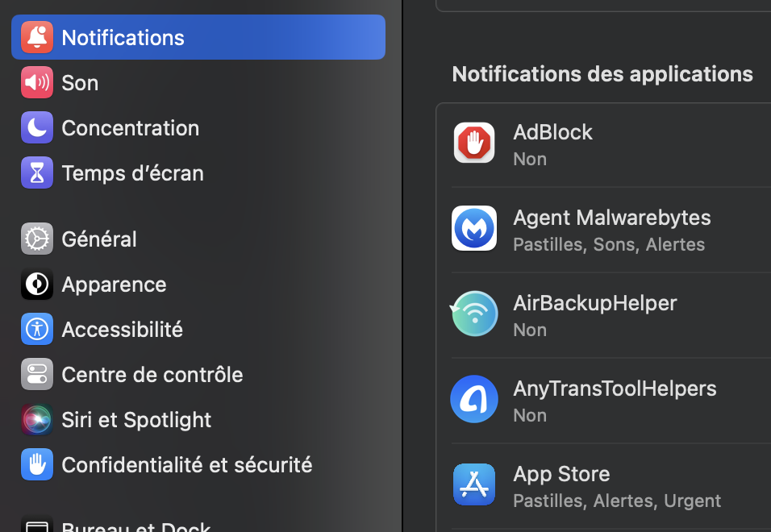Click the Temps d'écran hourglass icon

pyautogui.click(x=37, y=172)
